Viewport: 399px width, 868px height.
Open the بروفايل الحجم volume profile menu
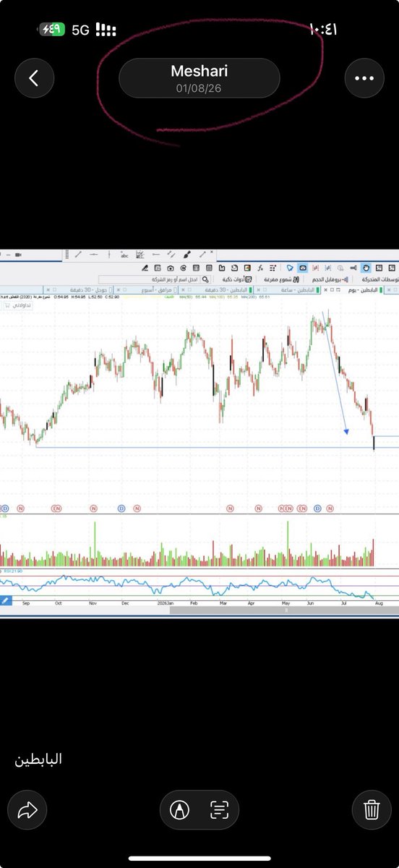click(331, 279)
